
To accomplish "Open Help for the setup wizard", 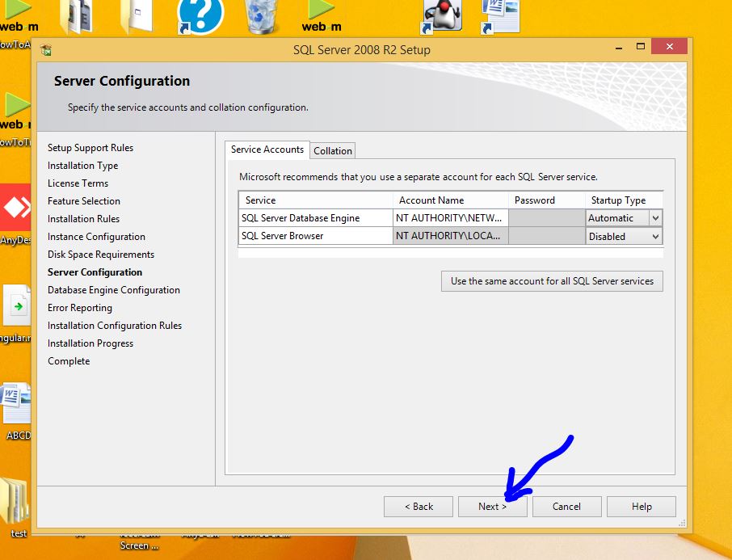I will tap(641, 507).
